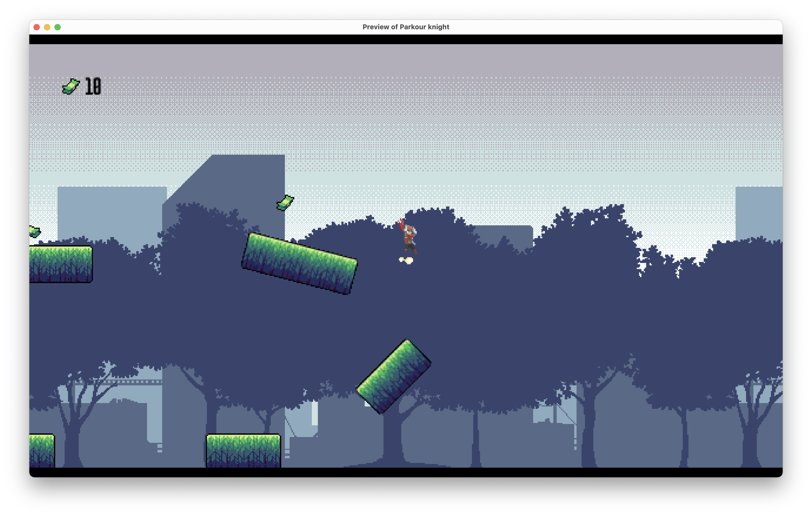Image resolution: width=812 pixels, height=516 pixels.
Task: Click the score counter number
Action: (93, 87)
